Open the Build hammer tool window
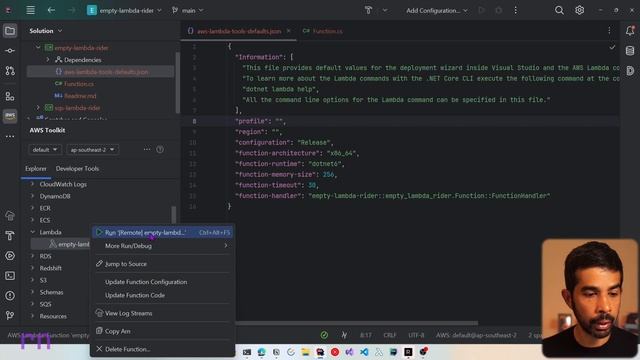The height and width of the screenshot is (360, 640). pyautogui.click(x=10, y=236)
